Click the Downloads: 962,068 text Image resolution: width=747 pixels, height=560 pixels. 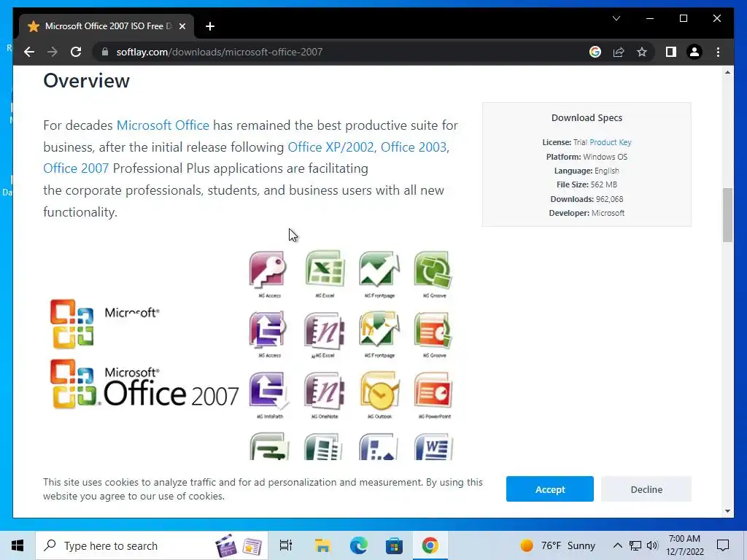pos(587,199)
